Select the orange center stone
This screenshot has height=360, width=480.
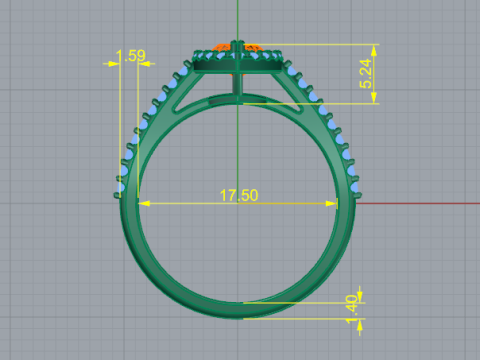[x=237, y=47]
